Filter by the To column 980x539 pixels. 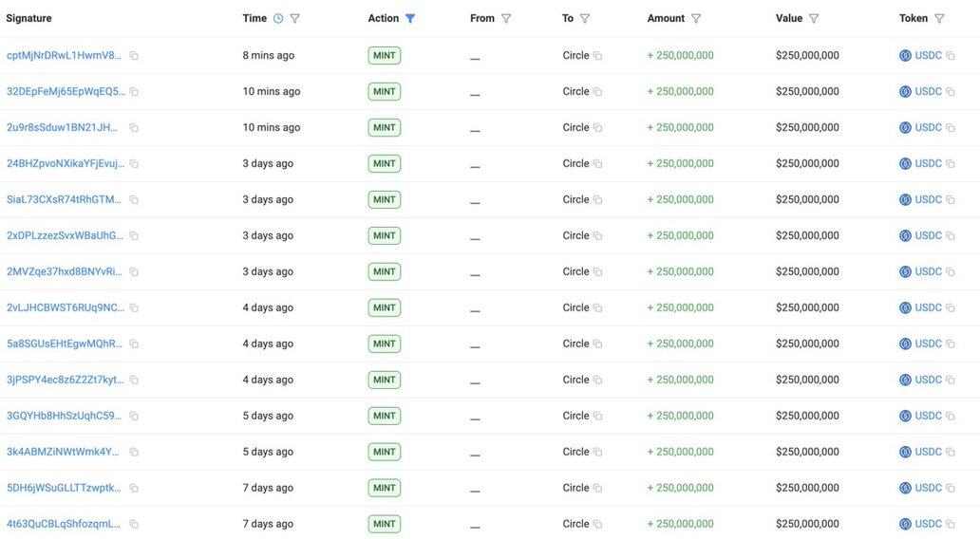click(x=585, y=18)
